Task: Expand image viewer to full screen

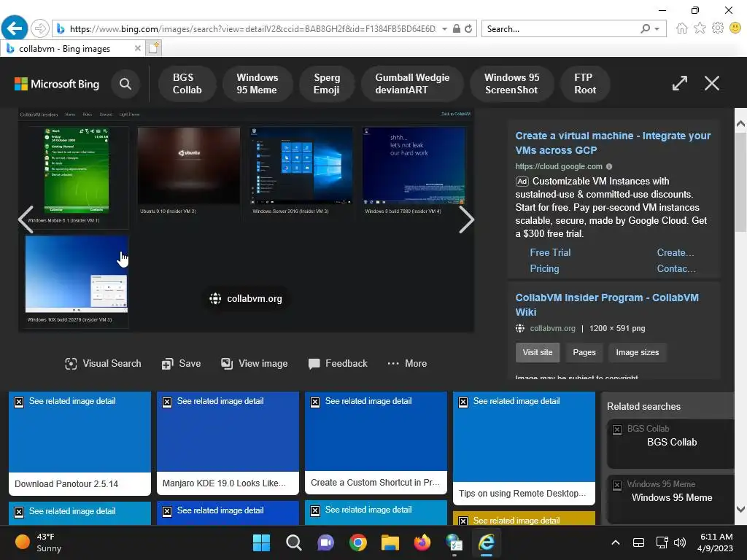Action: (x=680, y=83)
